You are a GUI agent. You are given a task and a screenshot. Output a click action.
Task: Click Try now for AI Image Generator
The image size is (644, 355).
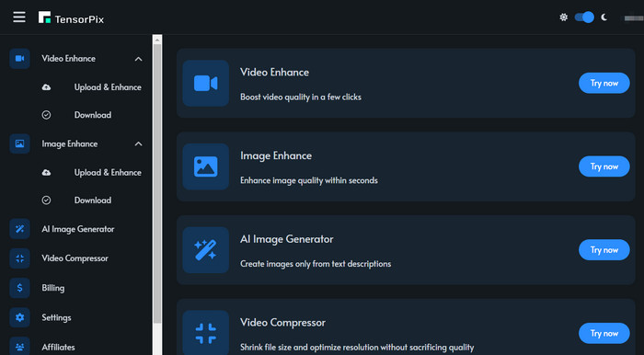tap(604, 249)
